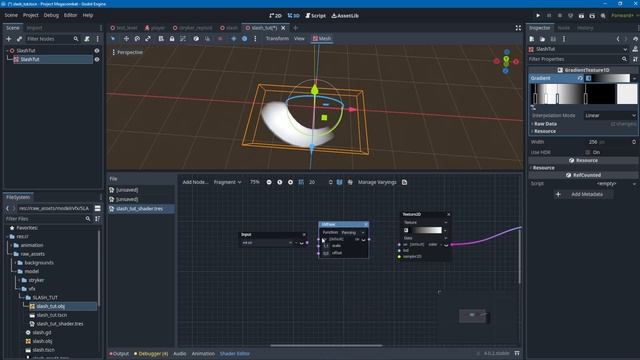Screen dimensions: 640x360
Task: Zoom in on the shader graph
Action: [290, 182]
